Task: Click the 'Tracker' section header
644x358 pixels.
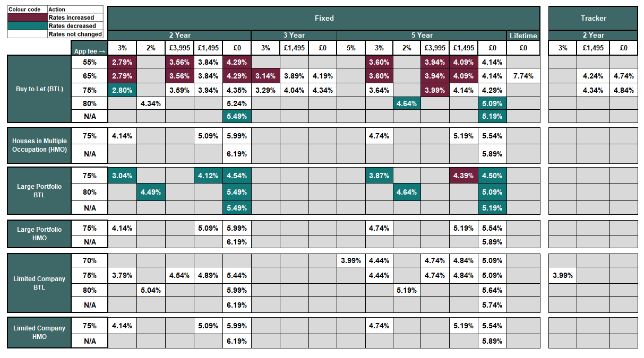Action: pos(593,18)
